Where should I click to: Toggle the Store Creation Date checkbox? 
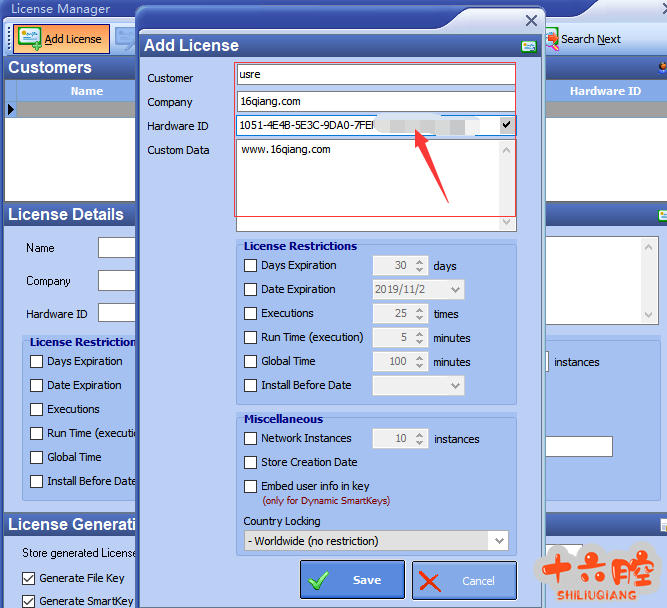pos(251,463)
